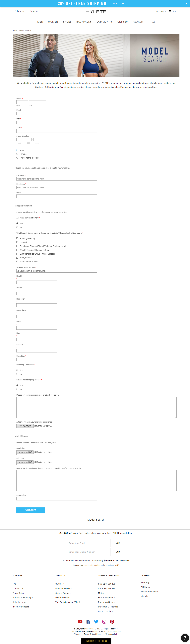Viewport: 190px width, 644px height.
Task: Open the BACKPACKS menu item
Action: click(84, 22)
